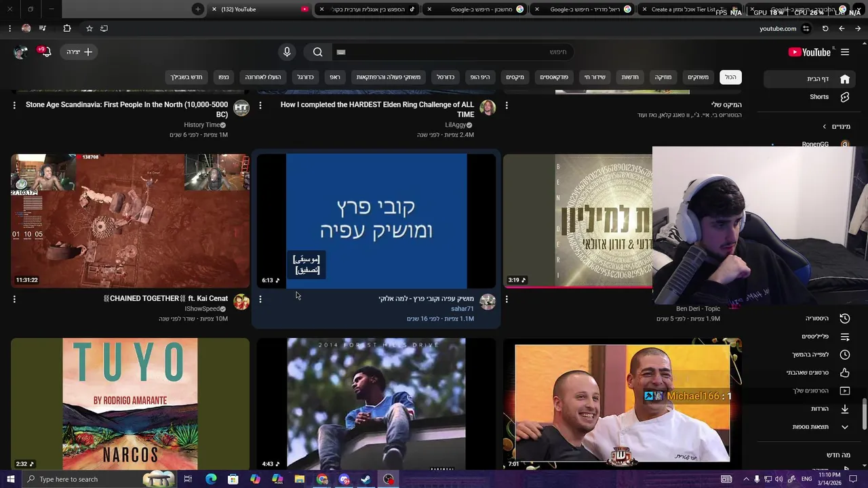Select the מוזיקה filter chip
The image size is (868, 488).
(x=663, y=77)
